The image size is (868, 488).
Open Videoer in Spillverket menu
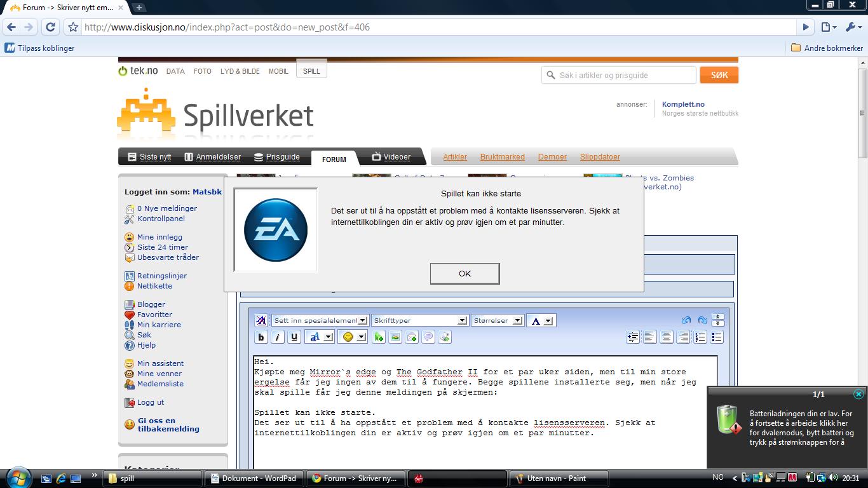[x=391, y=157]
